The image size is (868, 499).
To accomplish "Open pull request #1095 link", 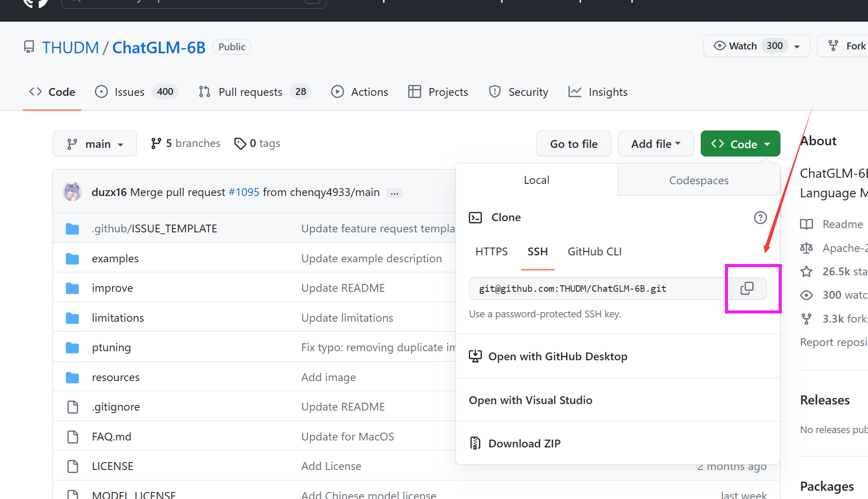I will 244,192.
